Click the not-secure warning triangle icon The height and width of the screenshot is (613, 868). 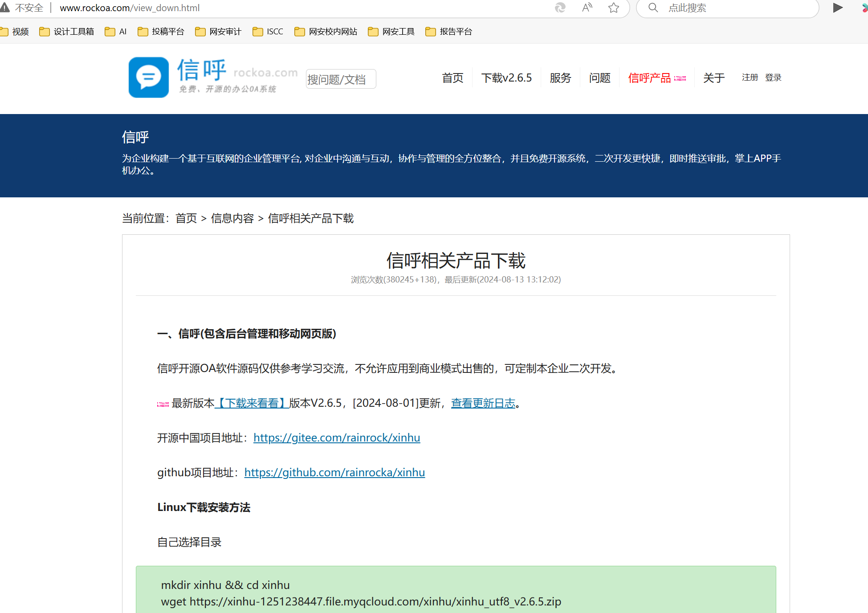click(x=4, y=8)
